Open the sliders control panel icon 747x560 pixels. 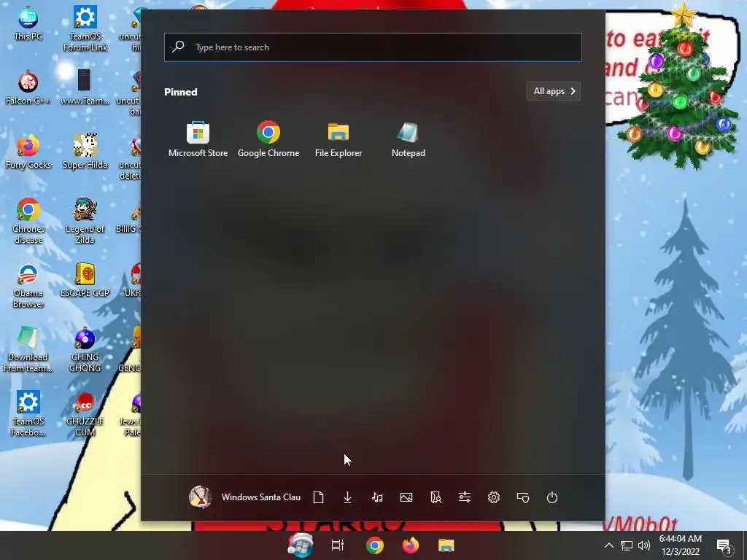(x=465, y=497)
